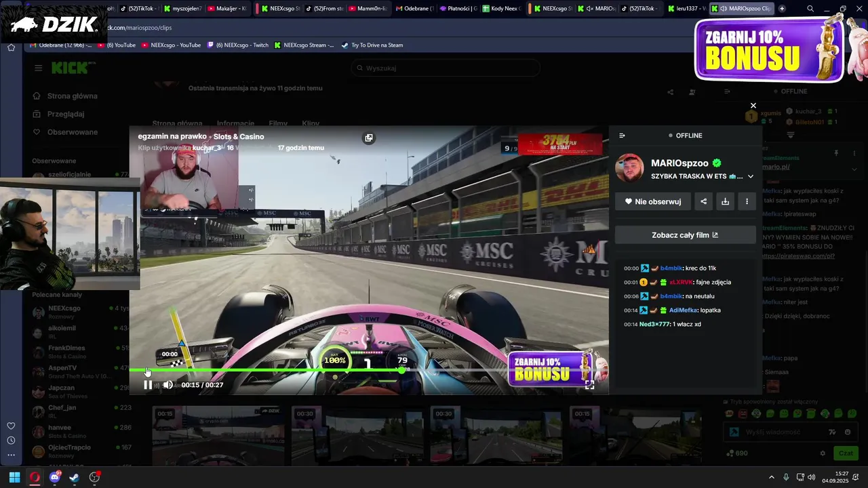Screen dimensions: 868x488
Task: Click chat user Ned3×777 name
Action: point(654,324)
